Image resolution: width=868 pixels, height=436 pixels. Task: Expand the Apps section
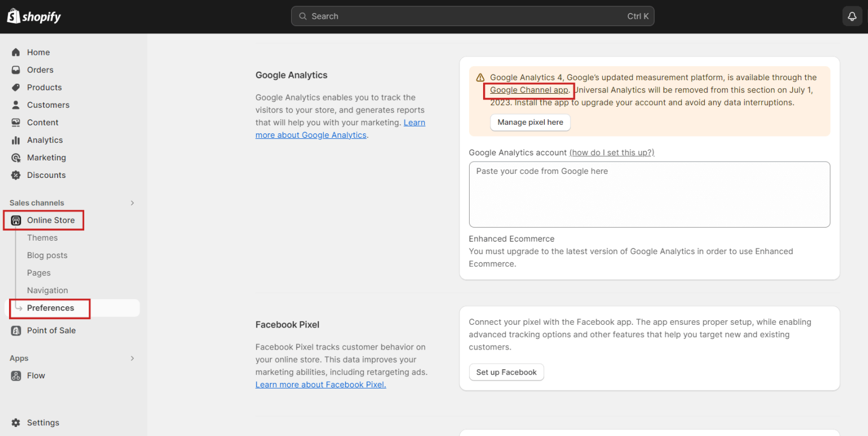click(x=132, y=358)
